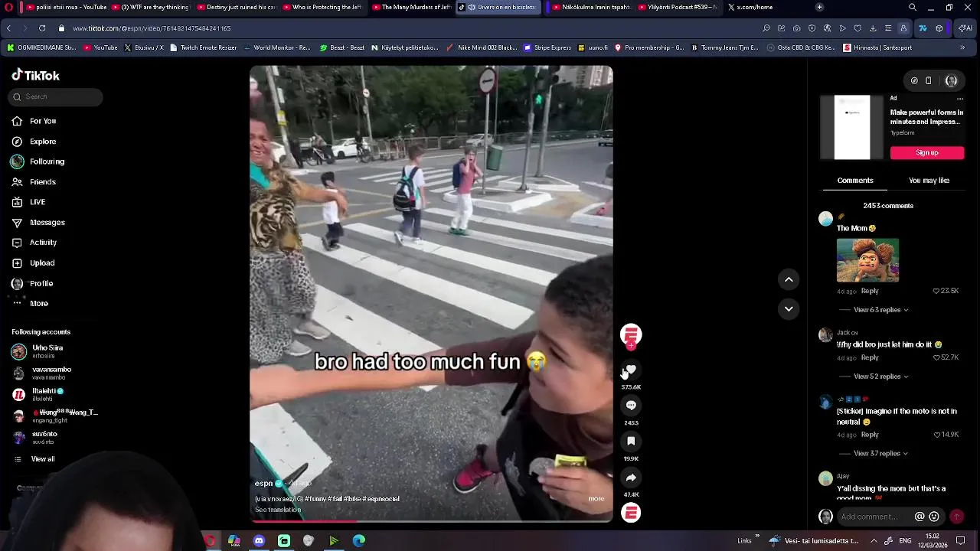Open Windows notification center
Screen dimensions: 980x551
(x=960, y=540)
